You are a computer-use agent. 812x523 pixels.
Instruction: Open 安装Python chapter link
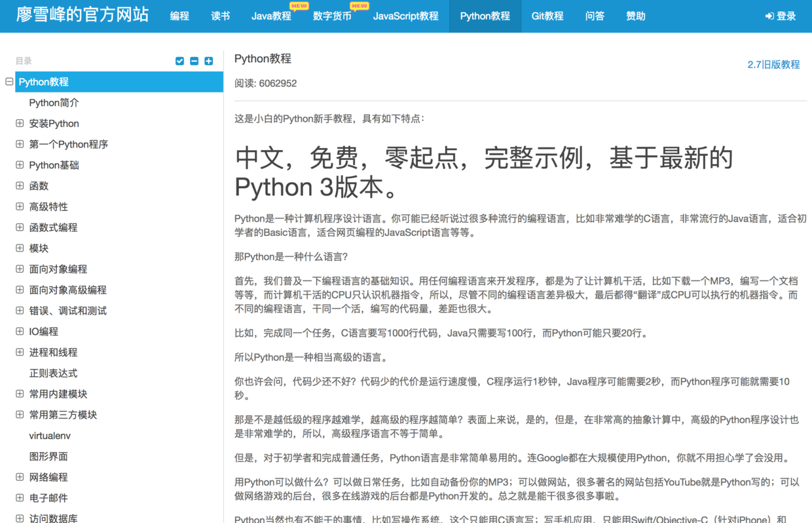coord(54,123)
